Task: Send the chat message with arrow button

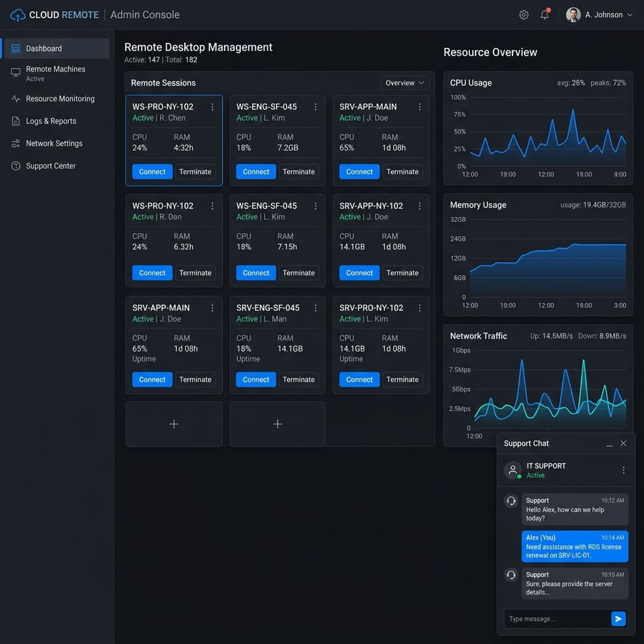Action: pos(618,619)
